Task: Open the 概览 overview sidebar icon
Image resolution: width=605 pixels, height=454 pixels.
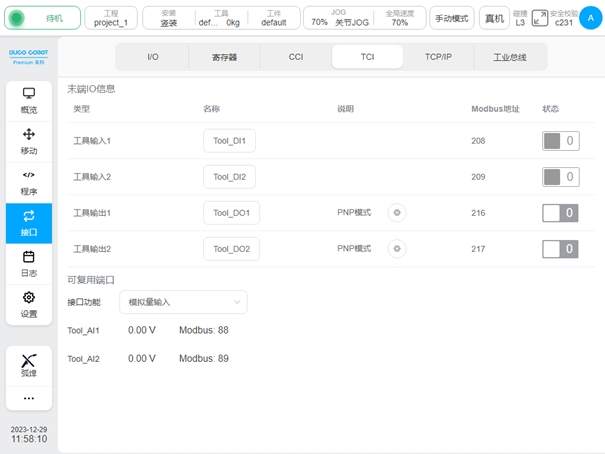Action: coord(29,100)
